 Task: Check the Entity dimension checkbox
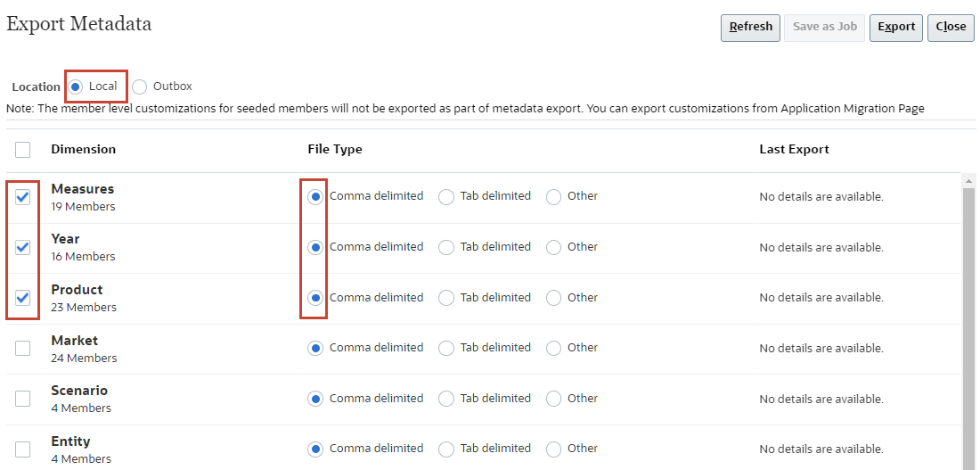[x=23, y=449]
